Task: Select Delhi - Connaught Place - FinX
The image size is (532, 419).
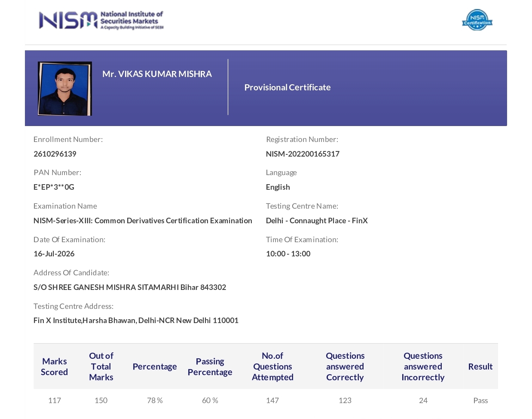Action: pyautogui.click(x=317, y=221)
